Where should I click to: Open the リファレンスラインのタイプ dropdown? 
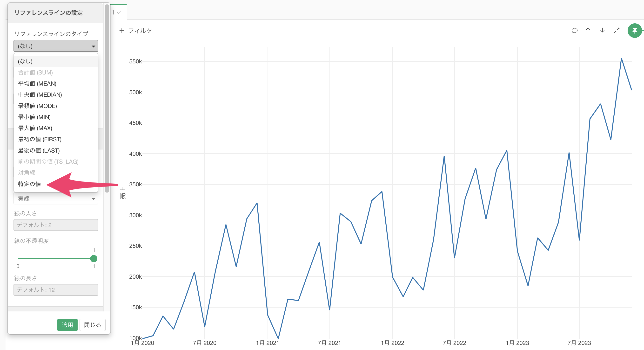point(56,46)
